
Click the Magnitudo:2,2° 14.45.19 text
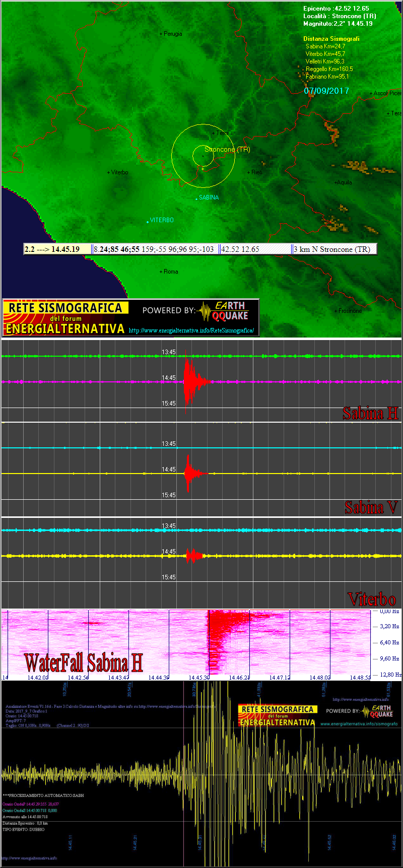[338, 24]
